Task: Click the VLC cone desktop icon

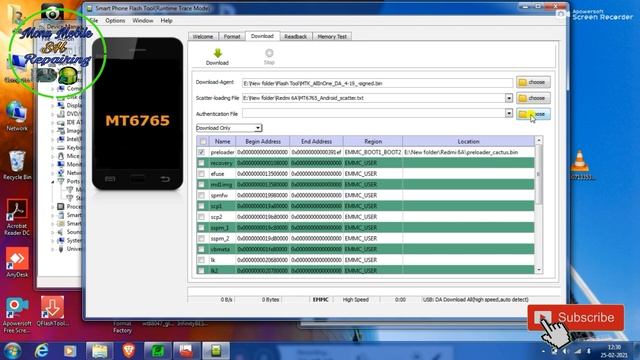Action: coord(580,165)
